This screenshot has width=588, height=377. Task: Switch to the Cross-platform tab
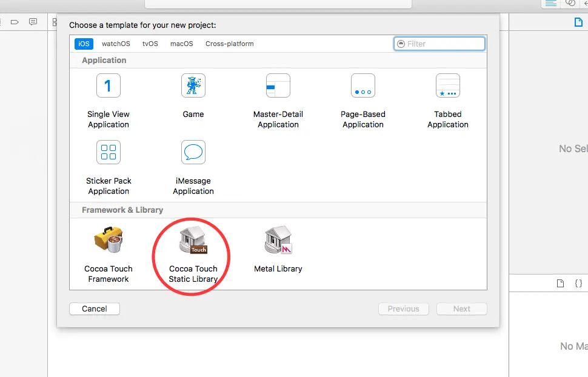[230, 44]
